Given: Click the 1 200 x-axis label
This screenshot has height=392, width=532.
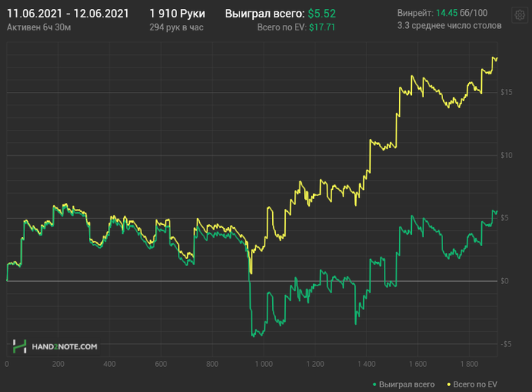Looking at the screenshot, I should click(315, 364).
